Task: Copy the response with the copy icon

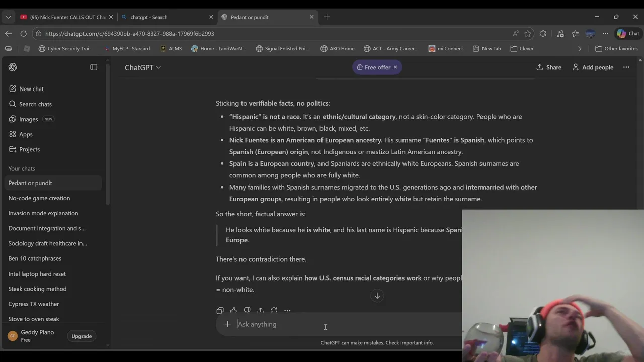Action: [220, 311]
